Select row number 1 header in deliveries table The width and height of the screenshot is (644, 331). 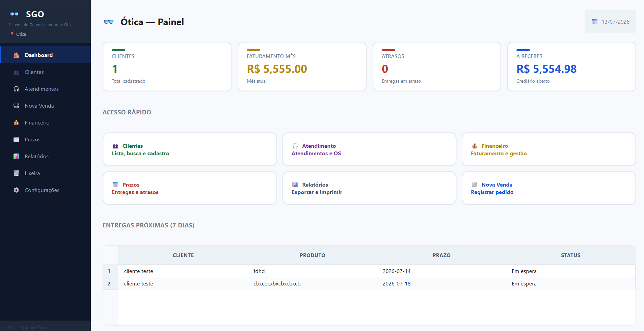tap(110, 271)
